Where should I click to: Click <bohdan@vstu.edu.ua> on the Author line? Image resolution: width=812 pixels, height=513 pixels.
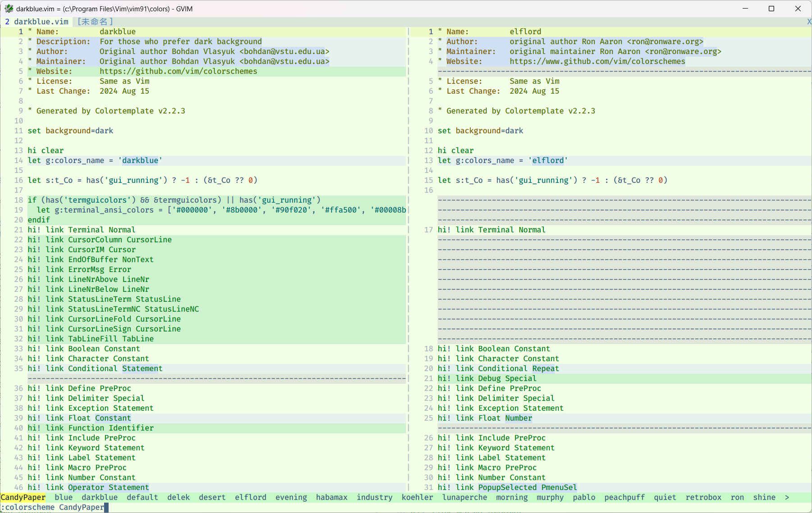[x=284, y=51]
